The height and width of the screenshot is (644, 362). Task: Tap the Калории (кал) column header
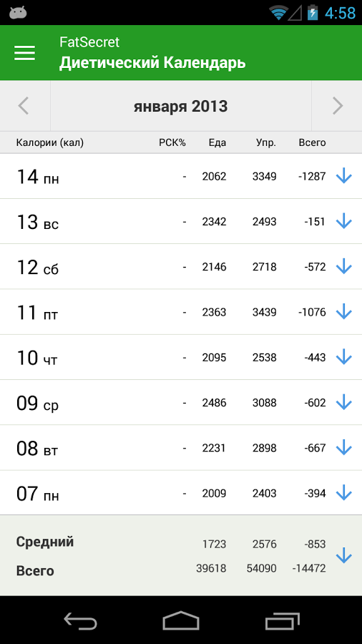point(49,142)
